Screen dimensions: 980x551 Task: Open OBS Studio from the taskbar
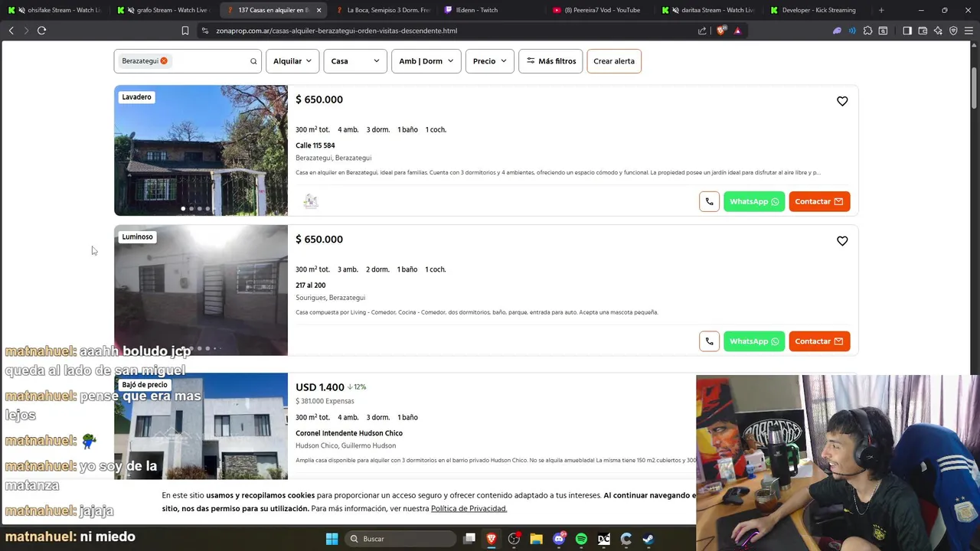514,539
